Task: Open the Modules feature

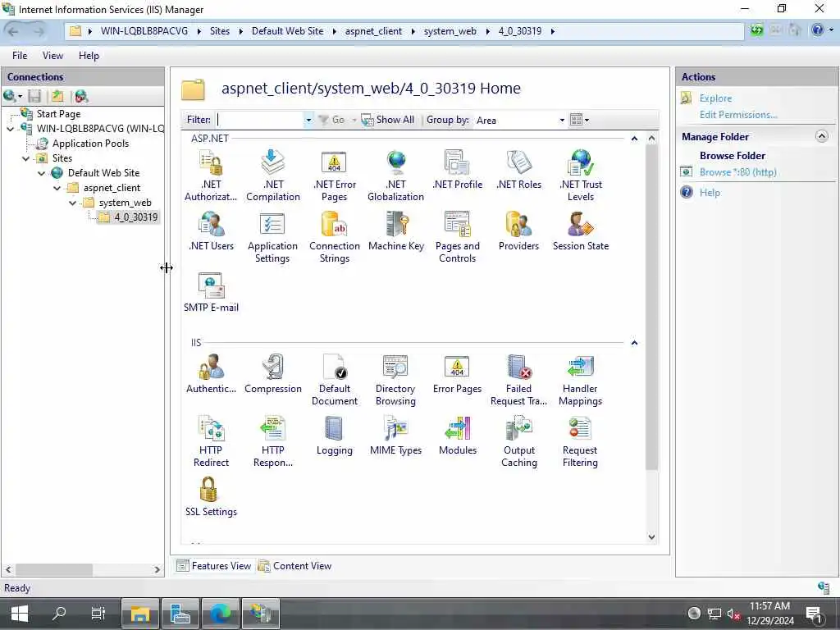Action: (457, 436)
